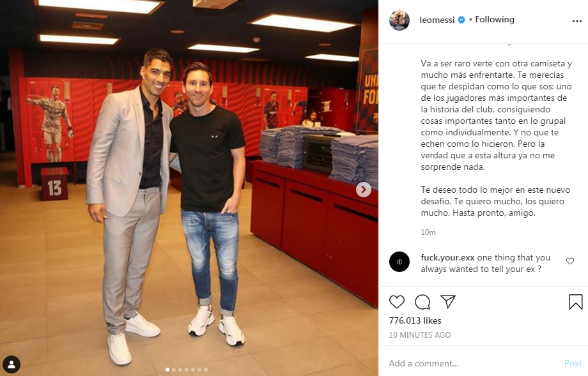
Task: Click the blue verified badge icon
Action: click(461, 20)
